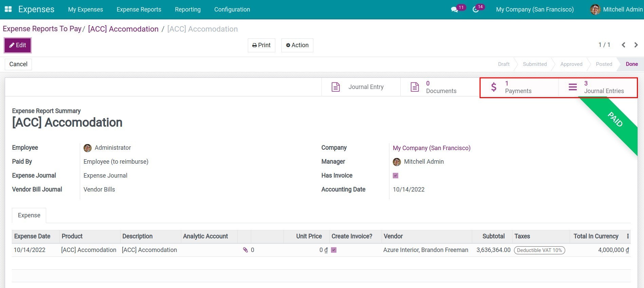The width and height of the screenshot is (644, 288).
Task: Click the Deductible VAT 10% tax tag
Action: coord(539,250)
